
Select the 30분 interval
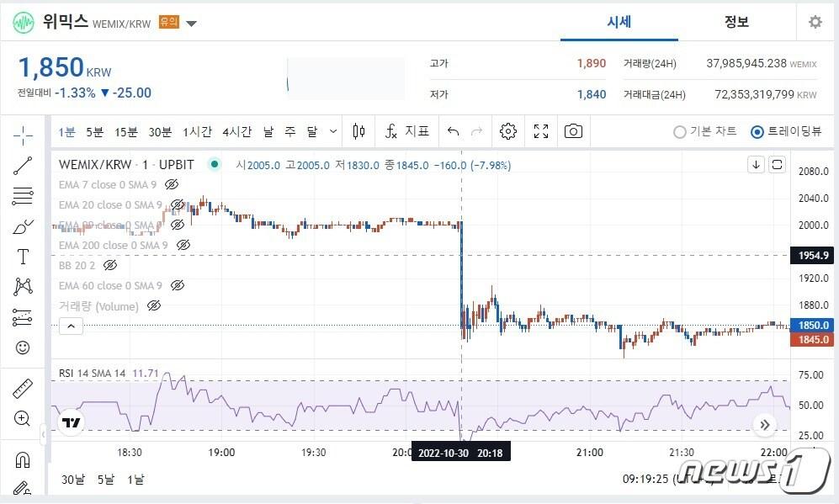click(160, 131)
